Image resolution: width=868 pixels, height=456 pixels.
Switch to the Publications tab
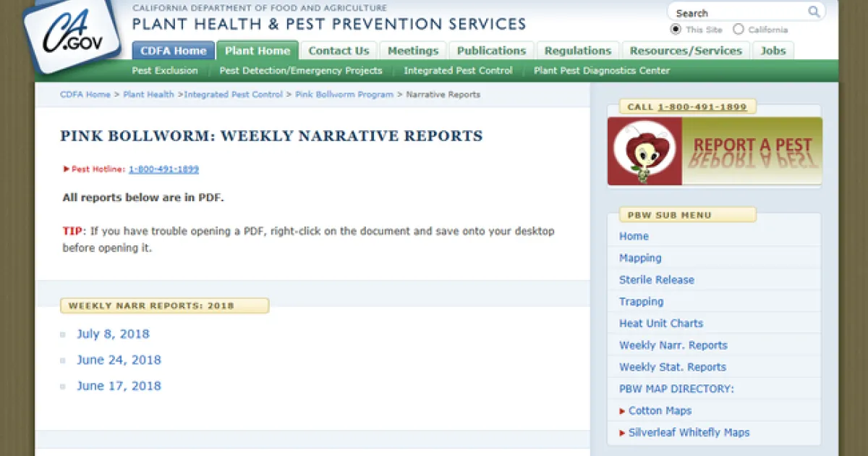click(491, 51)
